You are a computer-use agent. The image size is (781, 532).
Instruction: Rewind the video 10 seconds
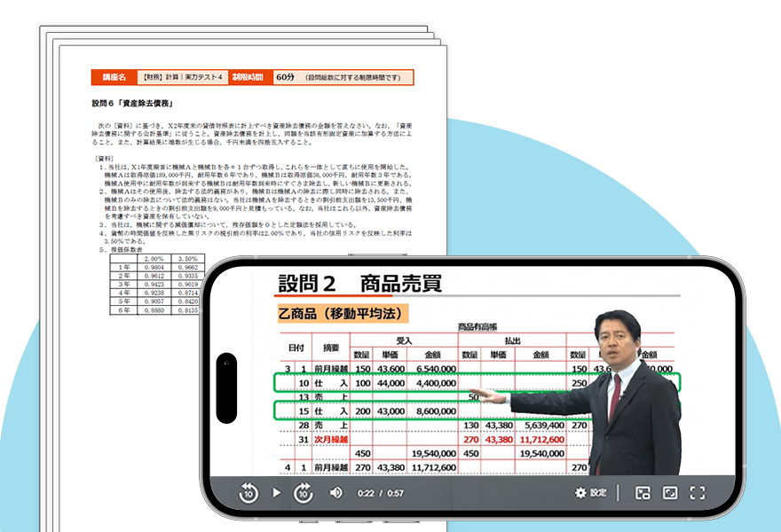point(249,493)
